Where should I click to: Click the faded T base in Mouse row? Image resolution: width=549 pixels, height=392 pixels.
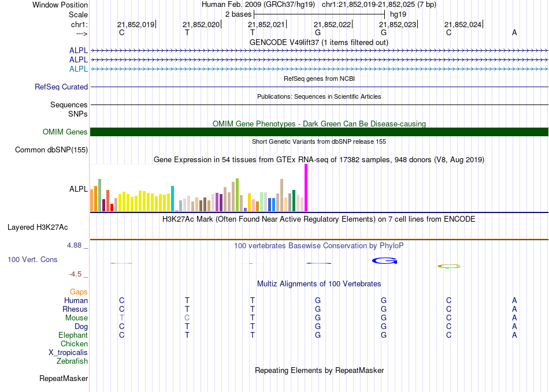[121, 318]
